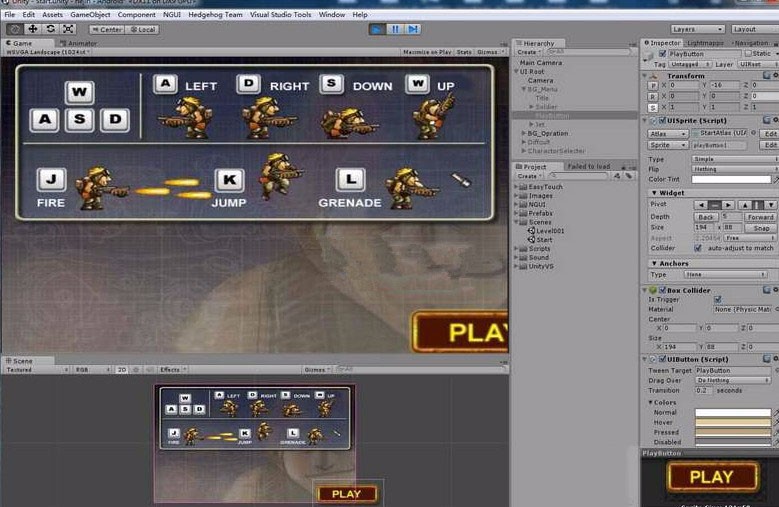Pause the running game
The image size is (779, 507).
point(395,29)
